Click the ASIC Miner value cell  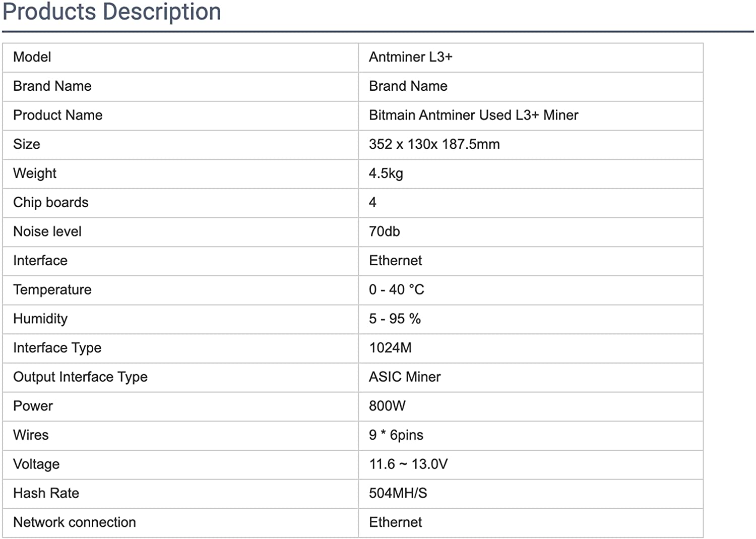tap(404, 377)
